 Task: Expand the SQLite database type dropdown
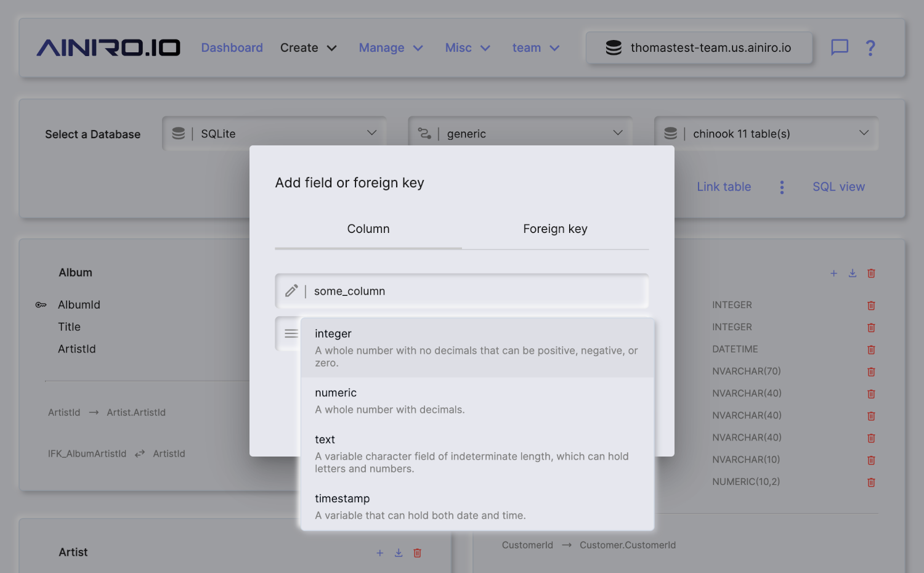[x=274, y=134]
